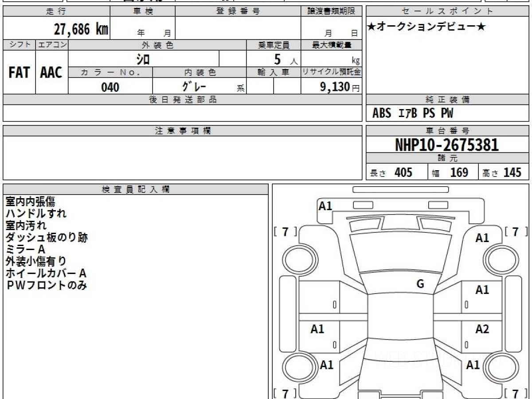Select the inspector note ホイールカバーA
The height and width of the screenshot is (399, 532).
[x=46, y=274]
